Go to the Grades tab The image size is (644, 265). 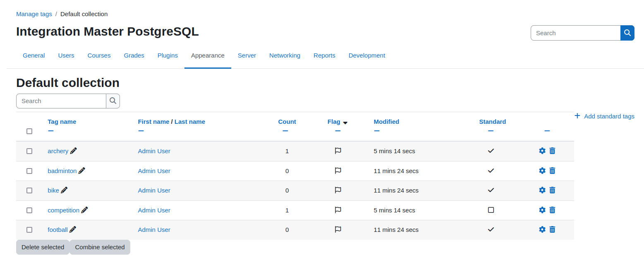(134, 55)
